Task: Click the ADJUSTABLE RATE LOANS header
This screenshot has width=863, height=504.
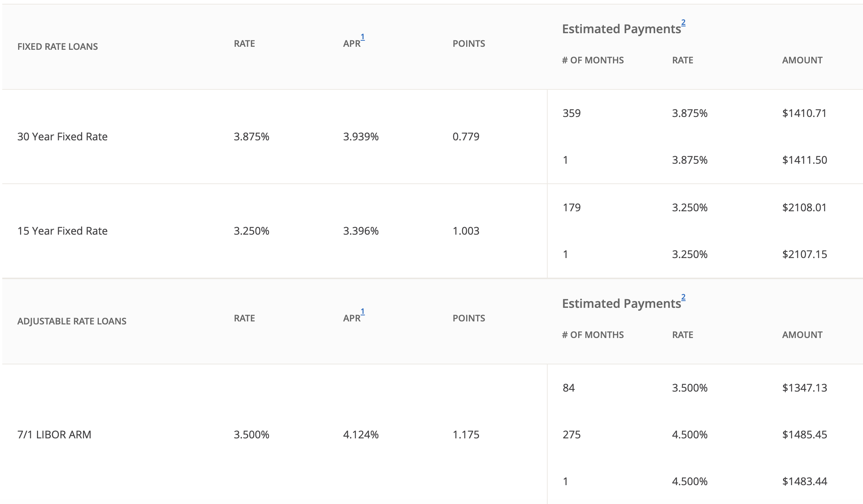Action: point(72,321)
